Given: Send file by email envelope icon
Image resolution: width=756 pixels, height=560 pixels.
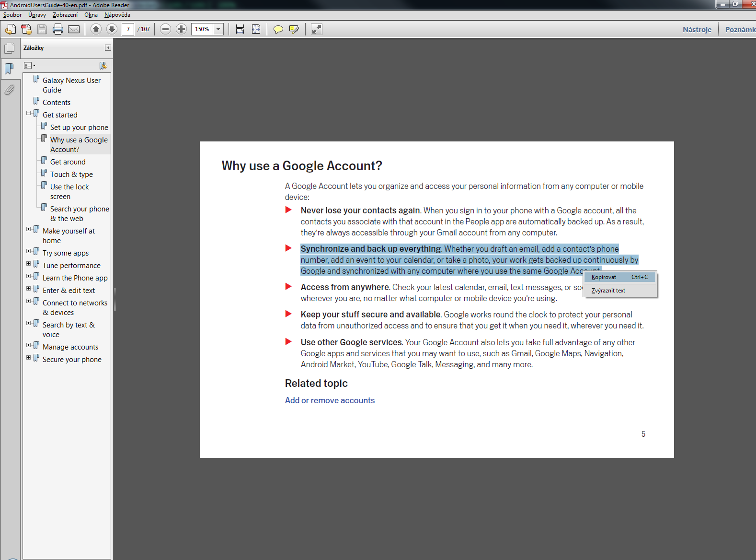Looking at the screenshot, I should 74,29.
